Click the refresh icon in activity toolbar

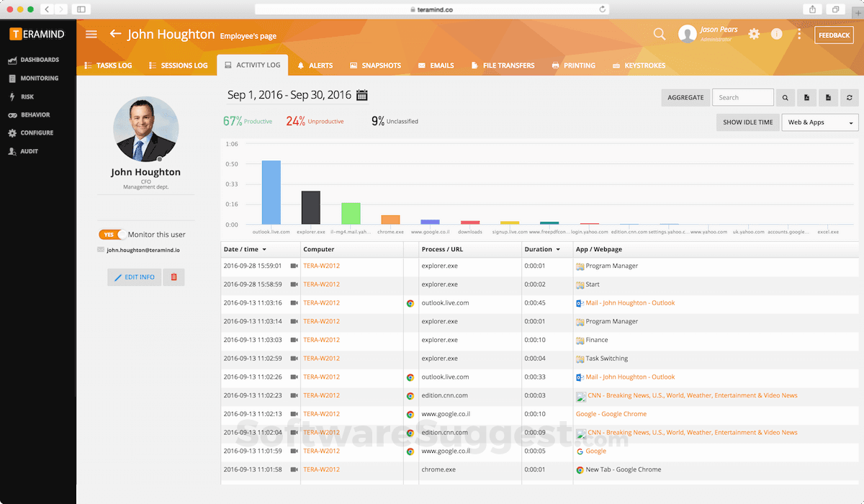click(850, 98)
